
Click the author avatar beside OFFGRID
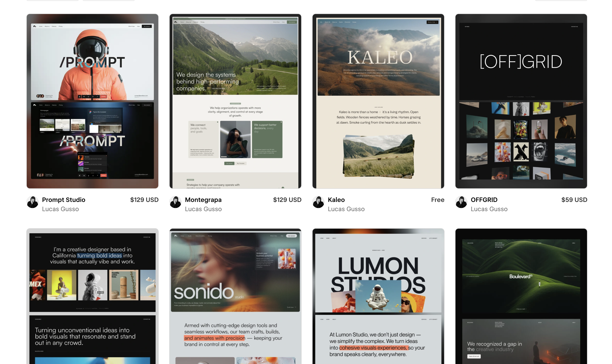tap(461, 202)
